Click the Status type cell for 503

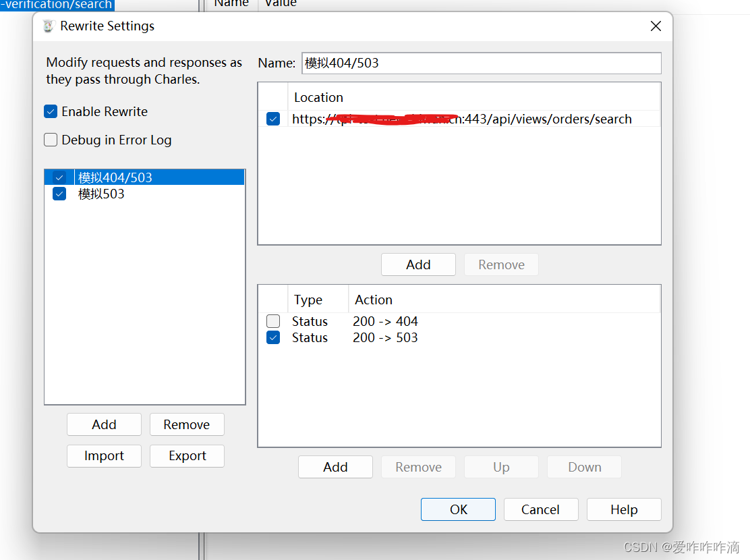pyautogui.click(x=310, y=337)
